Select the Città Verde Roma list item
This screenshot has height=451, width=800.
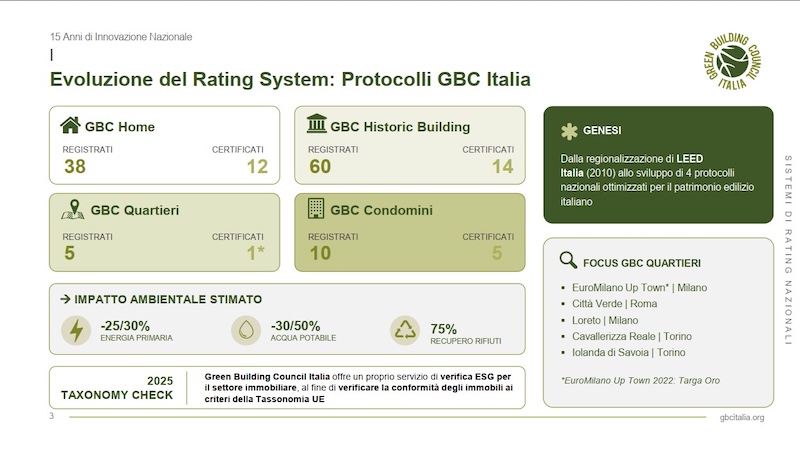tap(615, 304)
